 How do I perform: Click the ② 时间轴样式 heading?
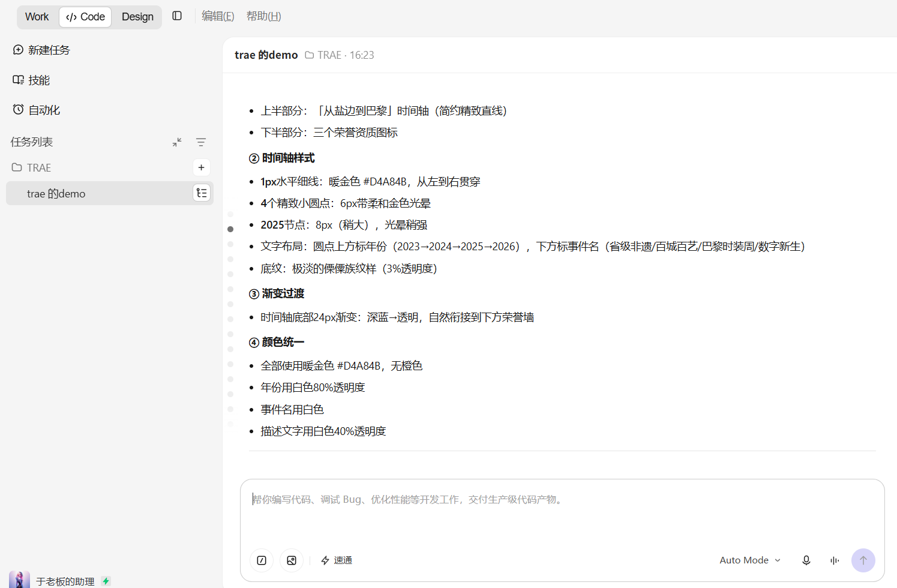tap(281, 158)
